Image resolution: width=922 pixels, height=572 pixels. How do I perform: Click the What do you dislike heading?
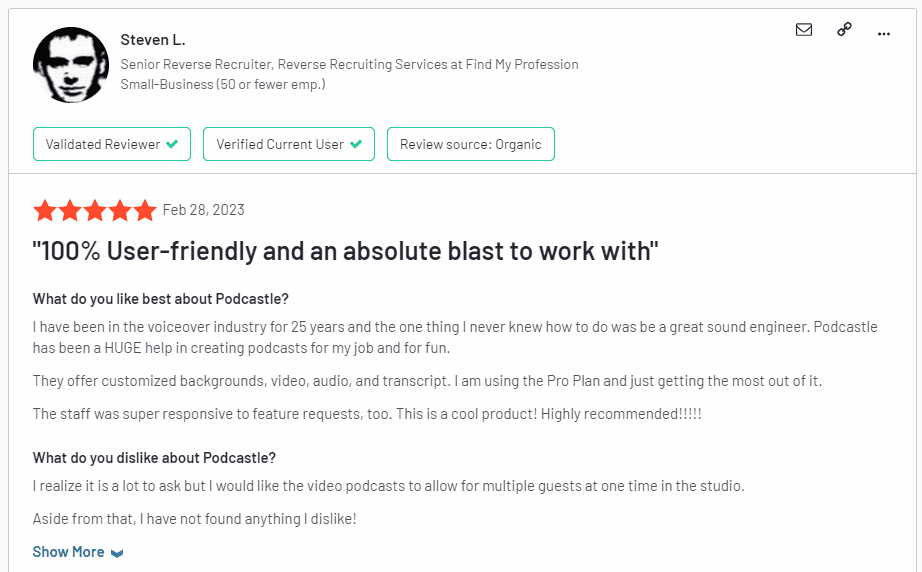pyautogui.click(x=154, y=458)
